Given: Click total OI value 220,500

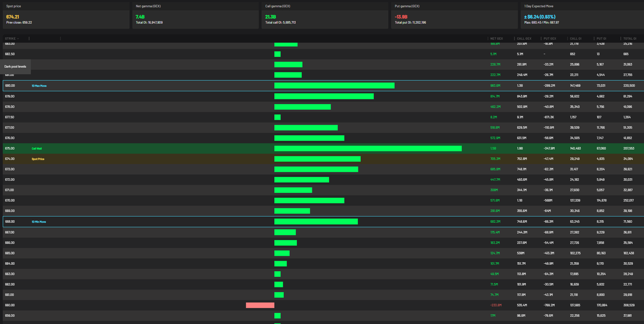Looking at the screenshot, I should (x=629, y=85).
